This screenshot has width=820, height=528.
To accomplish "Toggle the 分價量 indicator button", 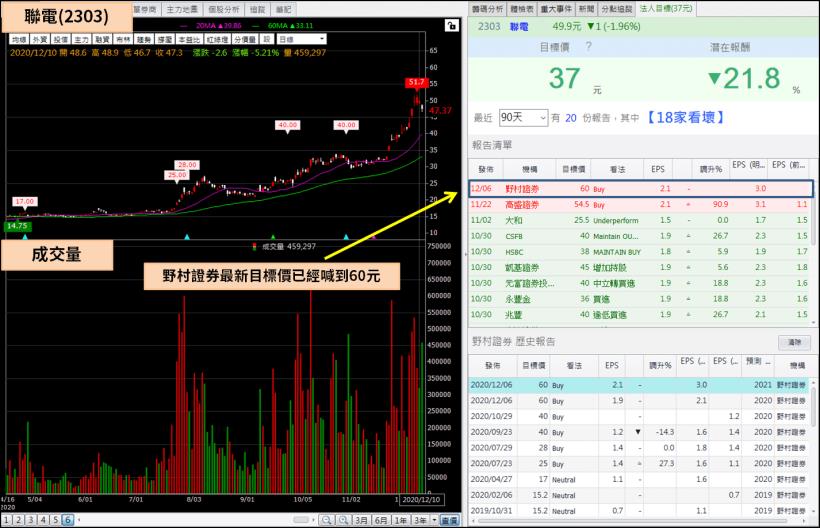I will point(245,40).
